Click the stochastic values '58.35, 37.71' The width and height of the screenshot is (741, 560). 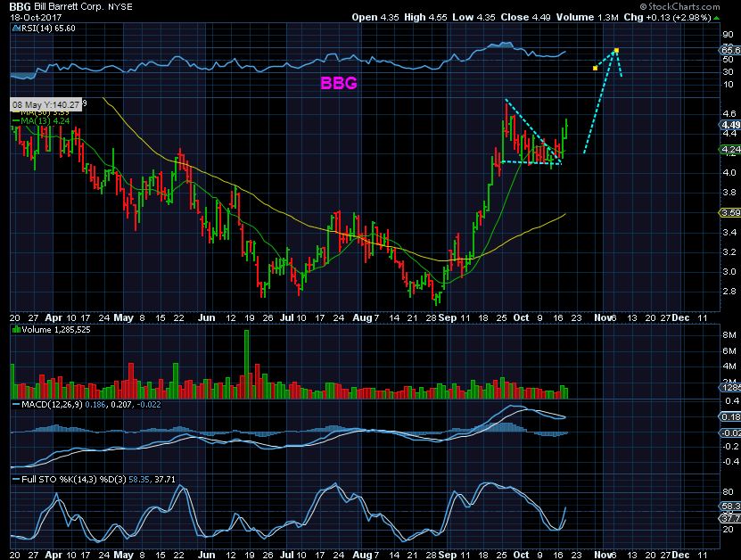coord(152,480)
